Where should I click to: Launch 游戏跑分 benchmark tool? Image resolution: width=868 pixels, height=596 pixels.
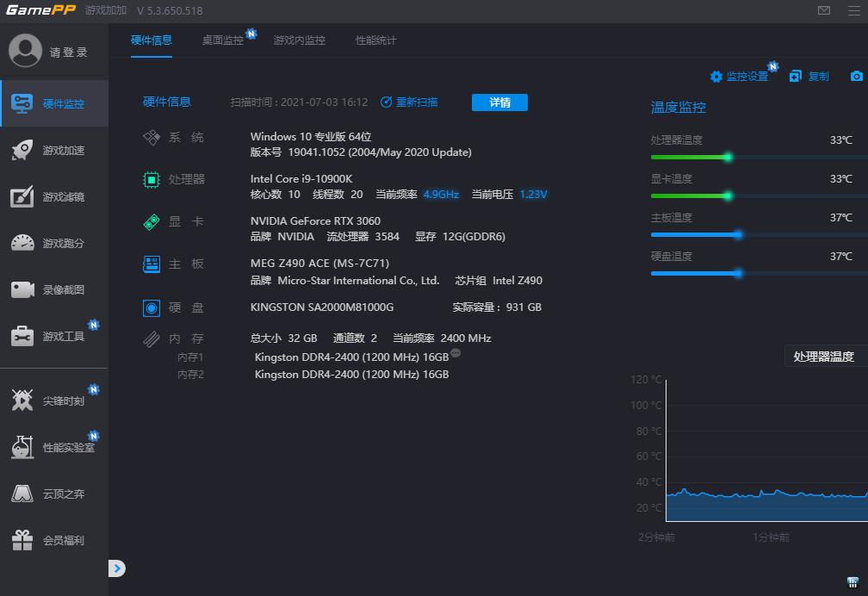pyautogui.click(x=54, y=243)
